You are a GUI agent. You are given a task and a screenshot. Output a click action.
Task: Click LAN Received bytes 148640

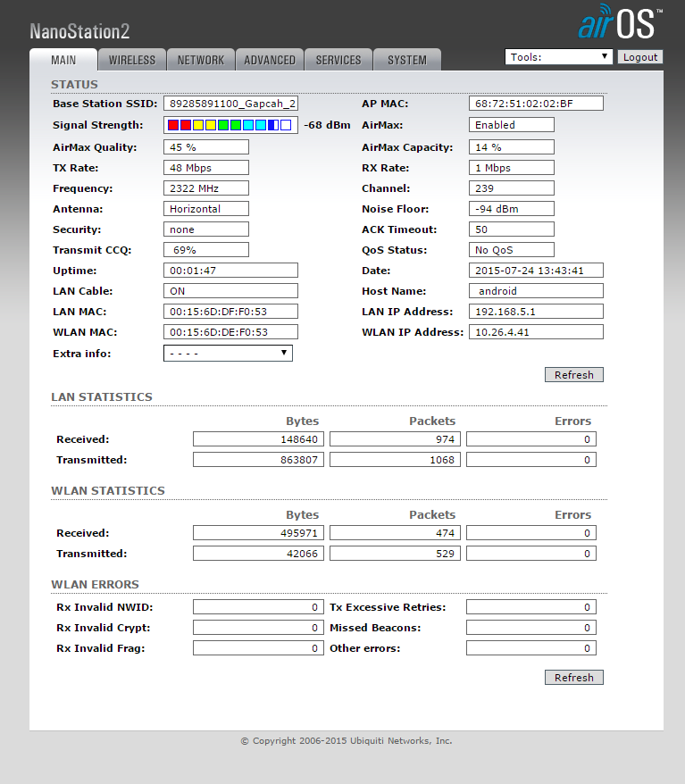258,439
